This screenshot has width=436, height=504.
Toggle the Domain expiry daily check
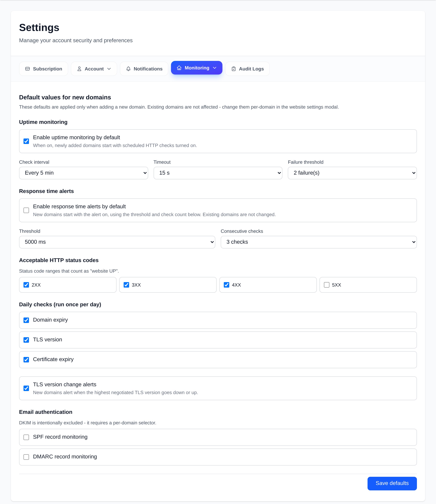pyautogui.click(x=26, y=320)
